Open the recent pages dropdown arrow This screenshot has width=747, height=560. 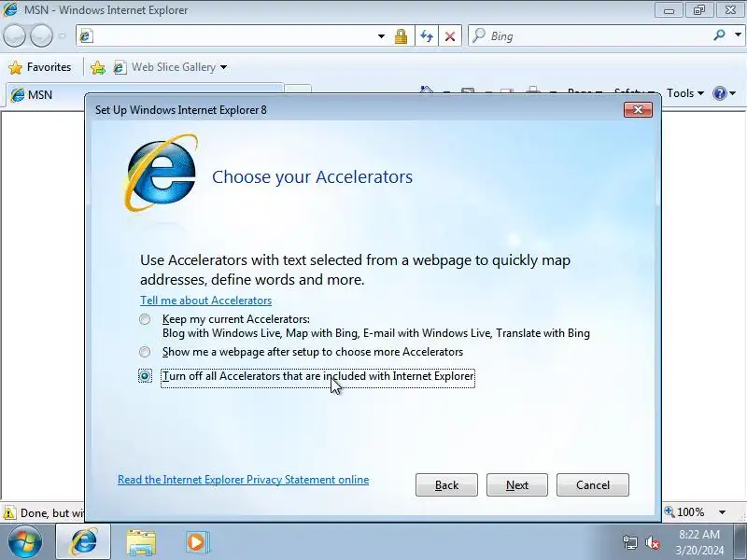[62, 35]
